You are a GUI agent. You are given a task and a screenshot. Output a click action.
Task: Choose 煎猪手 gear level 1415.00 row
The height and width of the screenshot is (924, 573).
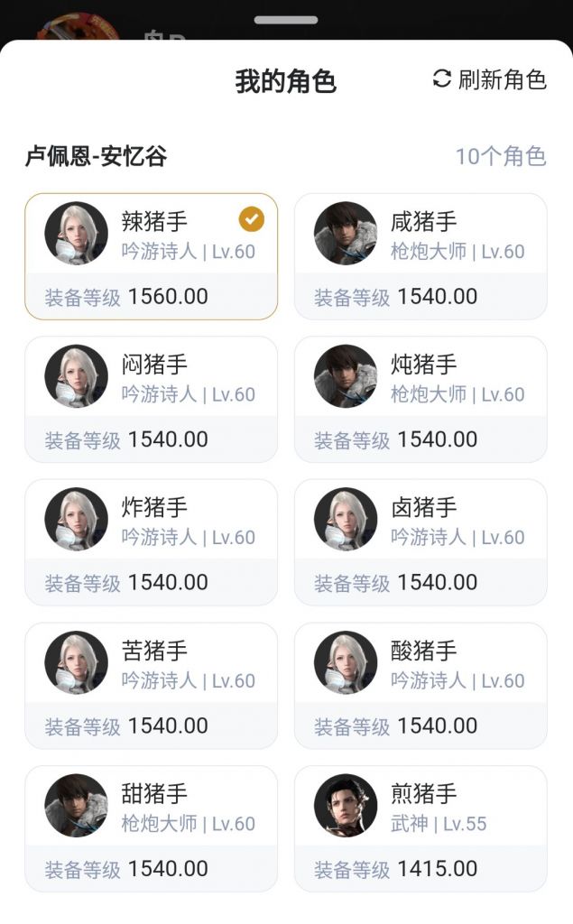(x=421, y=869)
